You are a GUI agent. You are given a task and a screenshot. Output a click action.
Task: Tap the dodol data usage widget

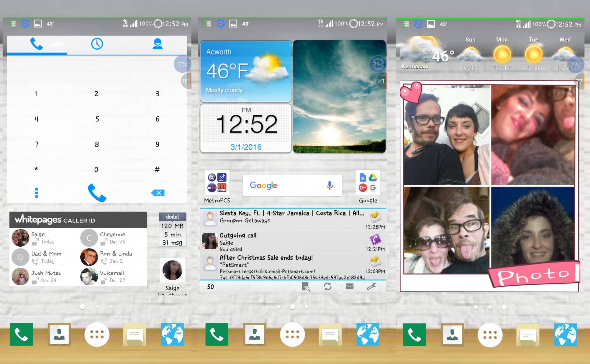[x=173, y=230]
